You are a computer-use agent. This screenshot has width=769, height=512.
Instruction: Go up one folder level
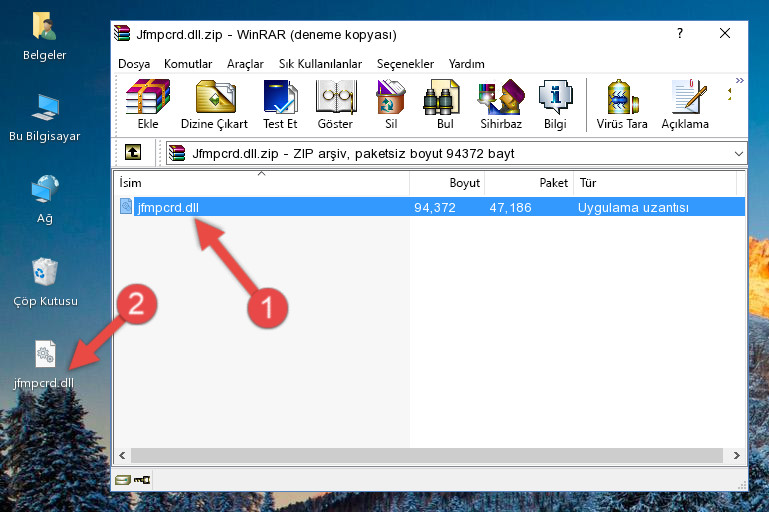pyautogui.click(x=133, y=153)
